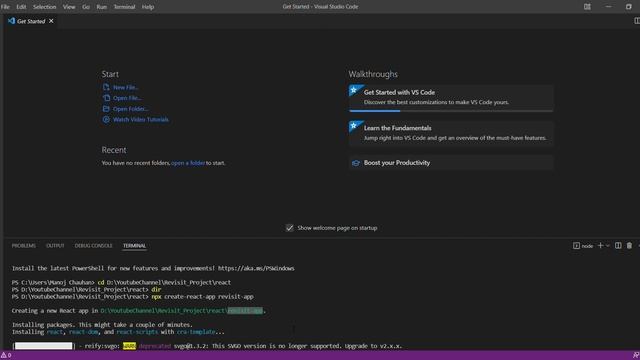The width and height of the screenshot is (640, 360).
Task: Click 'Walkthroughs' heading text
Action: 373,74
